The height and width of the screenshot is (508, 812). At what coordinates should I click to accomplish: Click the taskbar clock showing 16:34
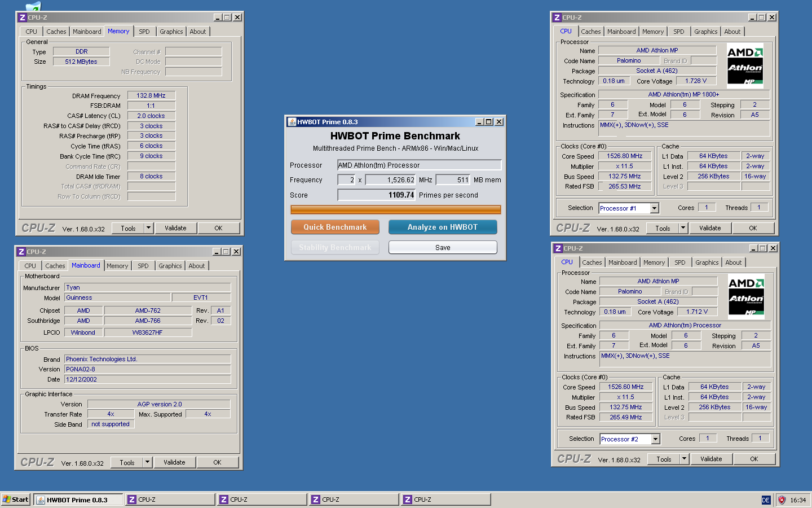798,500
